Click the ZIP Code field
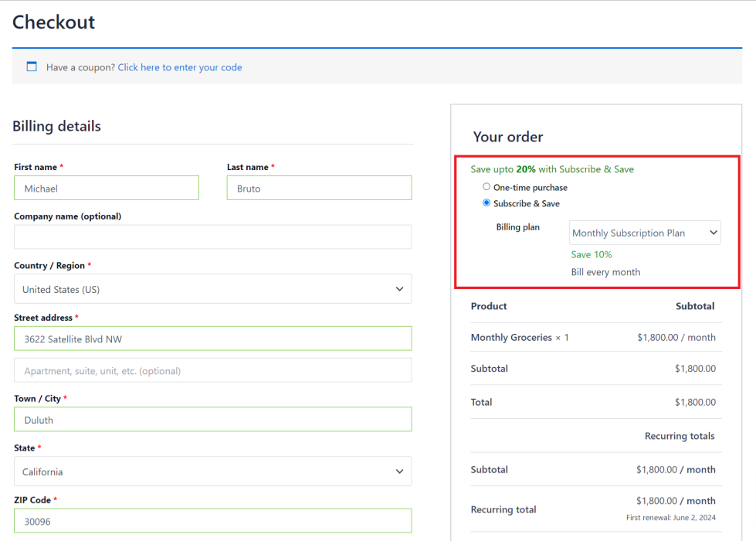This screenshot has height=541, width=756. (212, 521)
